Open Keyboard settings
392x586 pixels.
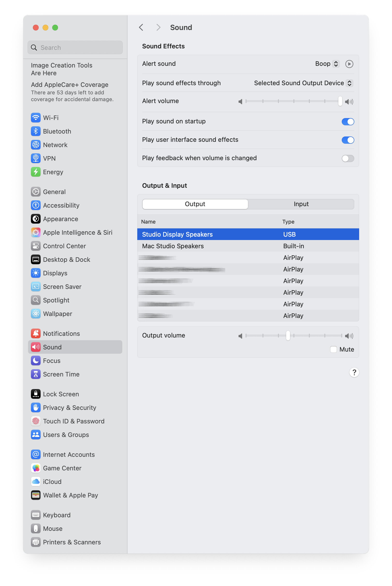75,515
